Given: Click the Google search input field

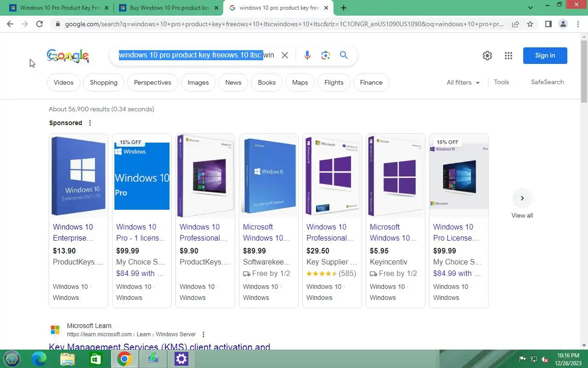Looking at the screenshot, I should [x=197, y=55].
